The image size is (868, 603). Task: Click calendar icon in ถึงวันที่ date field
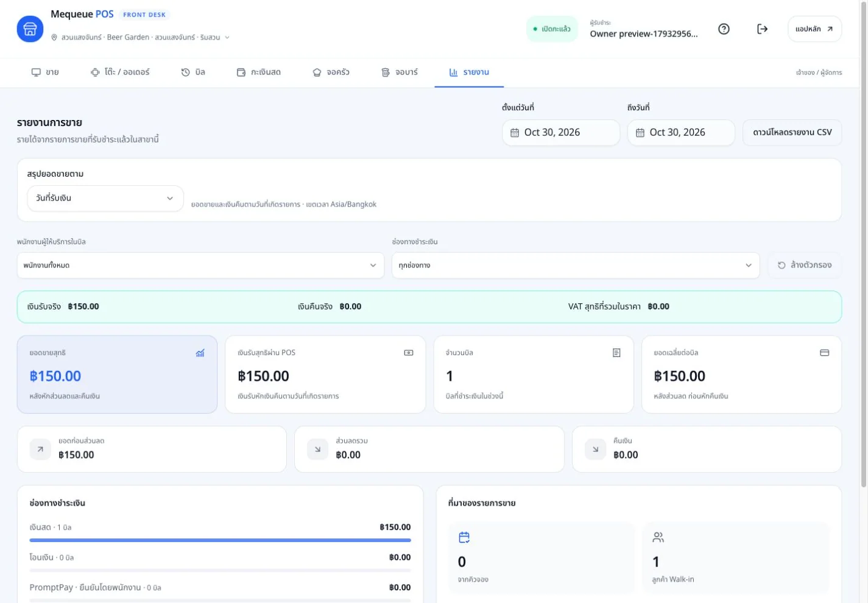640,133
